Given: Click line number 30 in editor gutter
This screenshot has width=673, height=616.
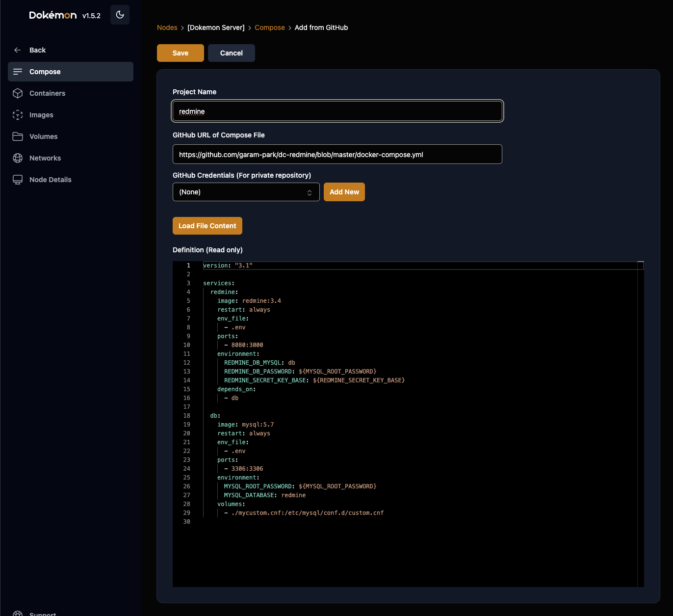Looking at the screenshot, I should click(187, 522).
